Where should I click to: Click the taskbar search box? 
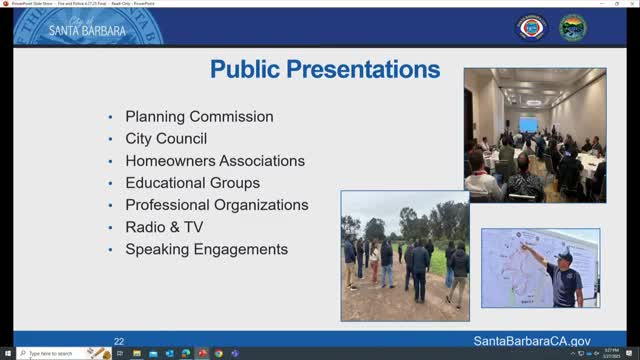[x=64, y=353]
